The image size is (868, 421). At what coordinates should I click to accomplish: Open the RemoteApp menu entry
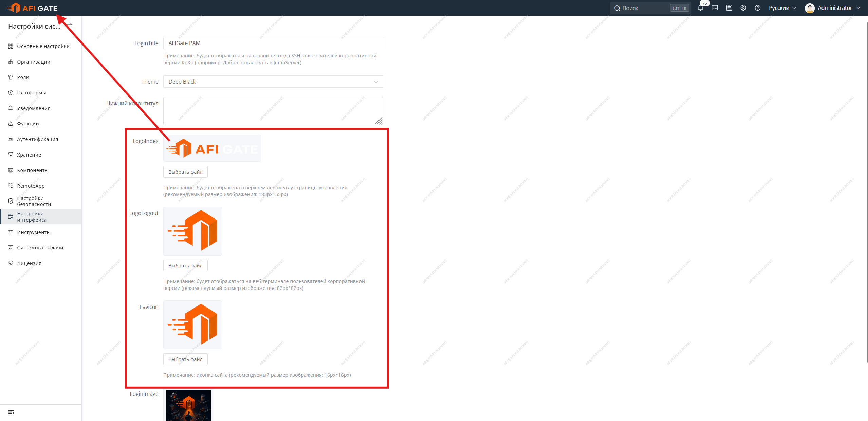pyautogui.click(x=41, y=186)
